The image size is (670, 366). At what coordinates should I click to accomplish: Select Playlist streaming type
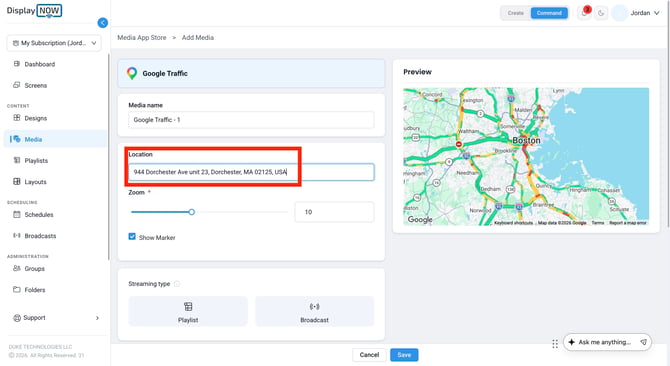[188, 311]
